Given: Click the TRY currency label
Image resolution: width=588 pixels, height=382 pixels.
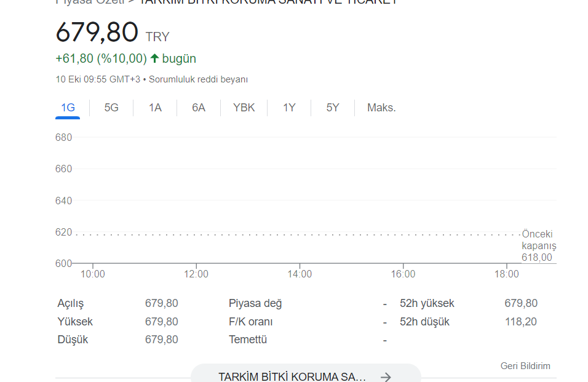Looking at the screenshot, I should point(157,37).
